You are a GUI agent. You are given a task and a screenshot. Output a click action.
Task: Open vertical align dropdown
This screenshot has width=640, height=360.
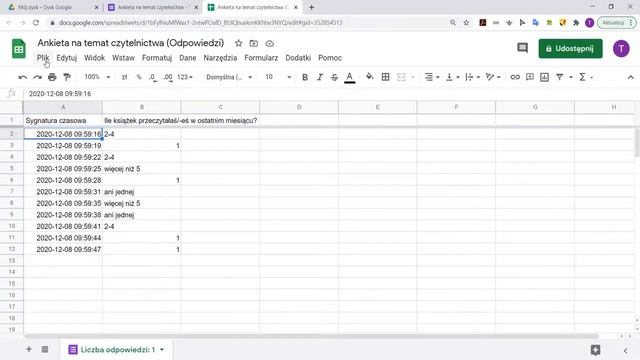point(453,77)
